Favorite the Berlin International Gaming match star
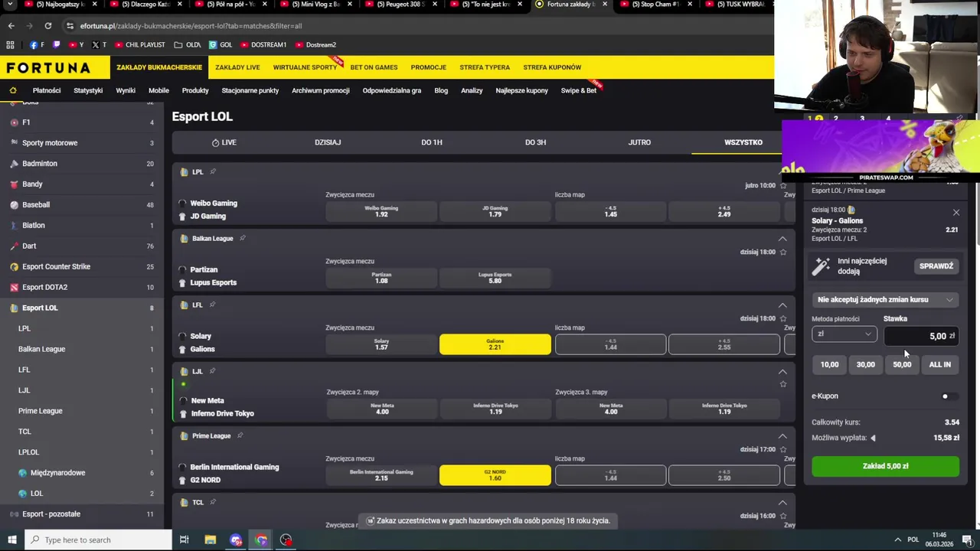The width and height of the screenshot is (980, 551). (x=782, y=449)
